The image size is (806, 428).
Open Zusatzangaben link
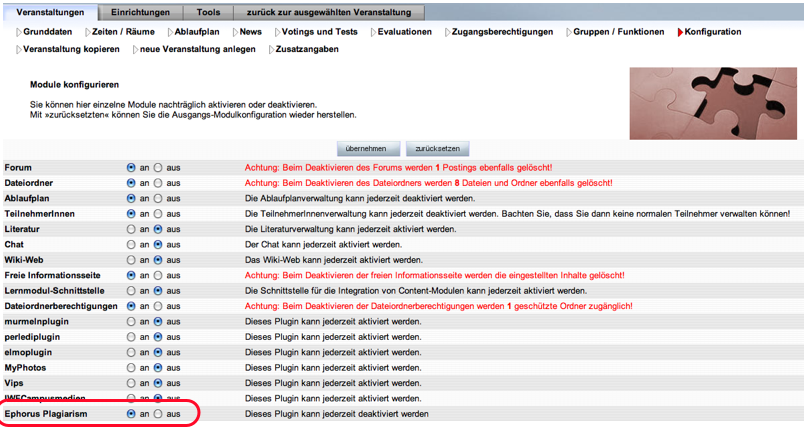[x=307, y=49]
